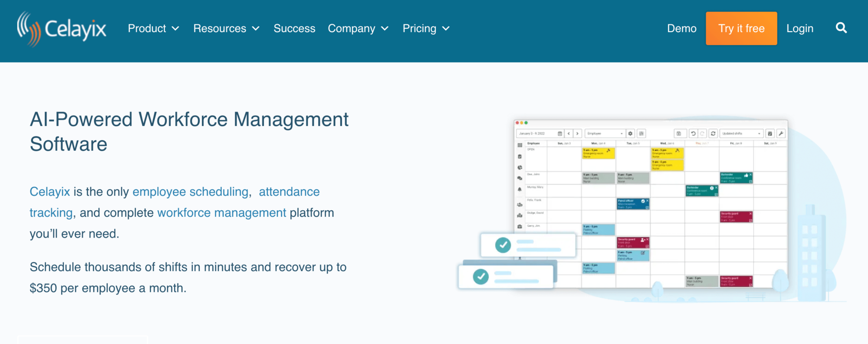This screenshot has width=868, height=344.
Task: Go to the Success page
Action: pyautogui.click(x=294, y=29)
